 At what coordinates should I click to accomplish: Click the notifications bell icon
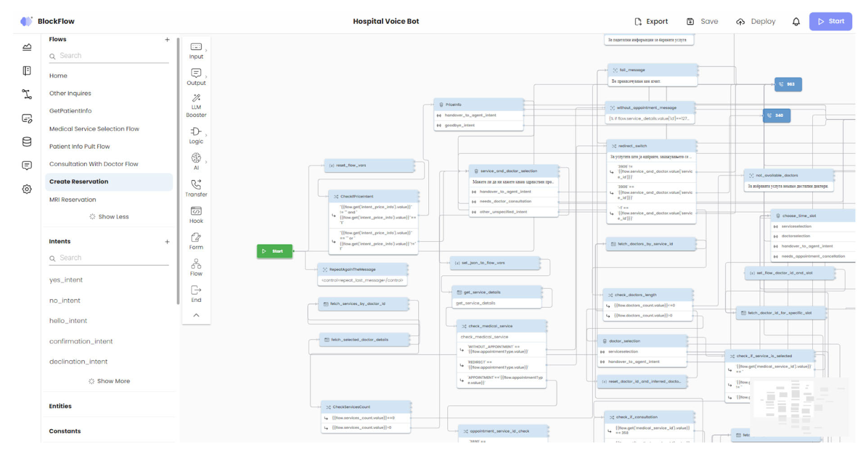(x=796, y=22)
